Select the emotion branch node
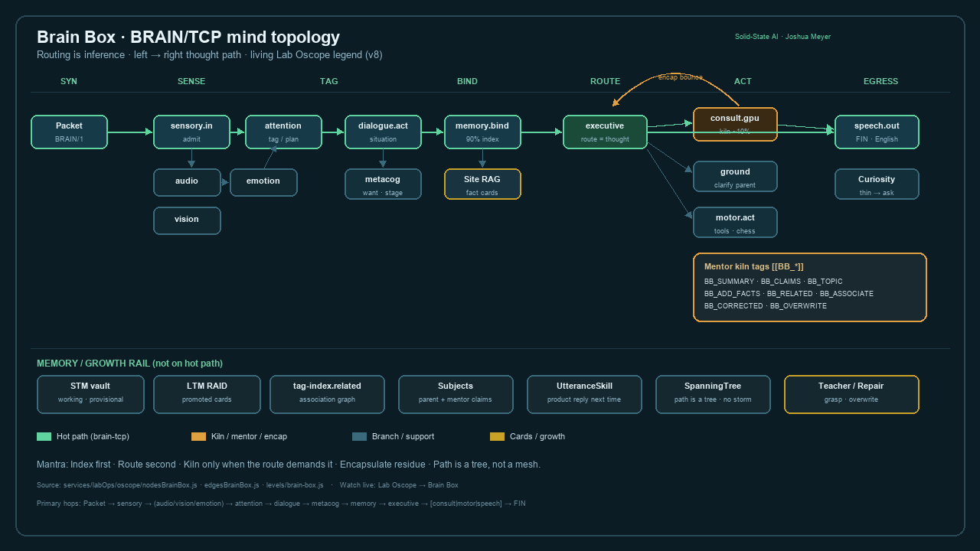 click(x=263, y=182)
